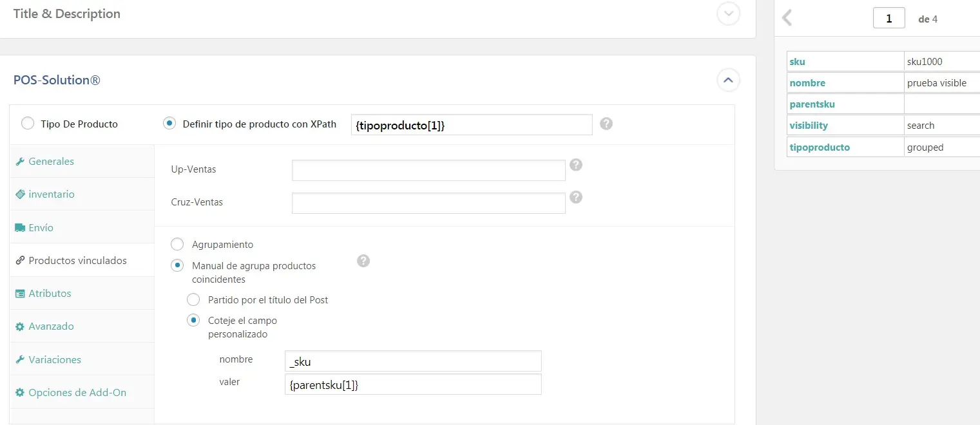Select the Agrupamiento radio option
Image resolution: width=980 pixels, height=425 pixels.
[x=177, y=245]
